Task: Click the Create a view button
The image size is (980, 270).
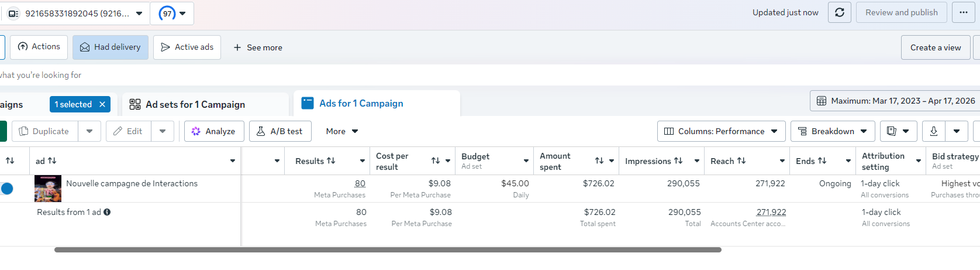Action: pos(935,47)
